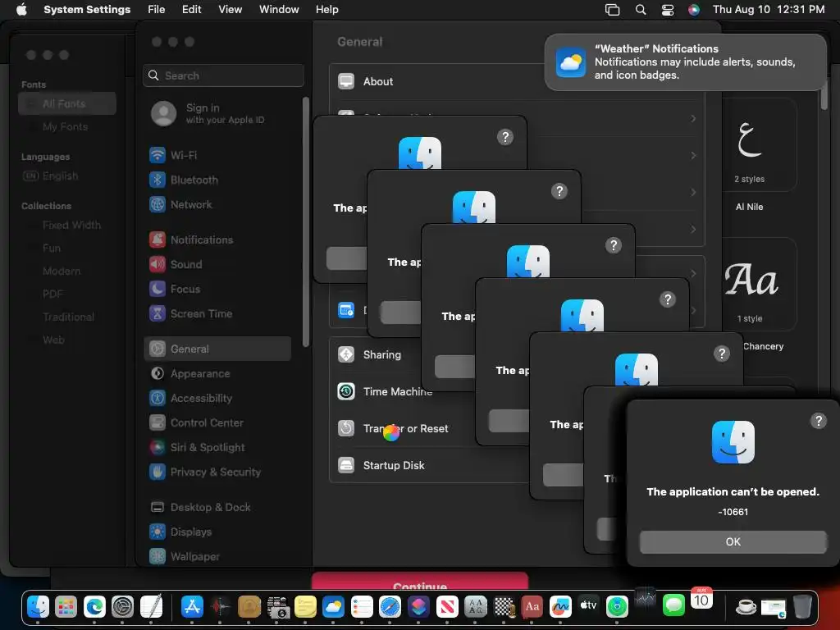840x630 pixels.
Task: Open Control Center from the menu bar
Action: tap(668, 10)
